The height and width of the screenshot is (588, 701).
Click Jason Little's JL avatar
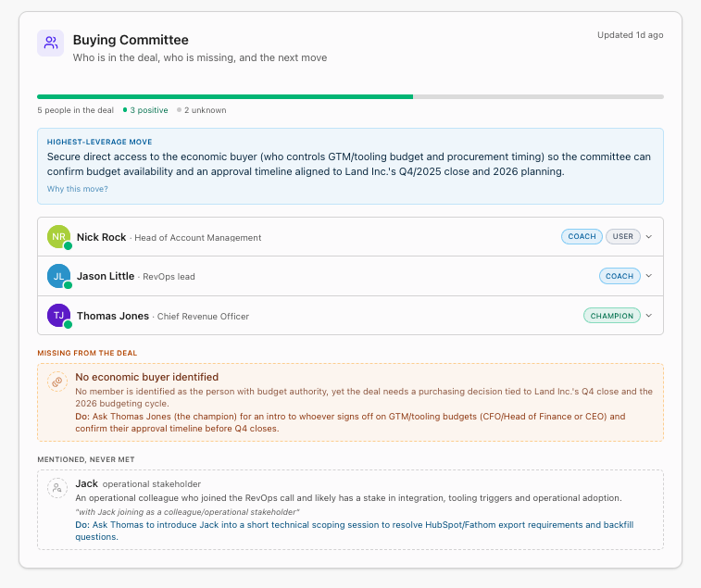pos(59,276)
